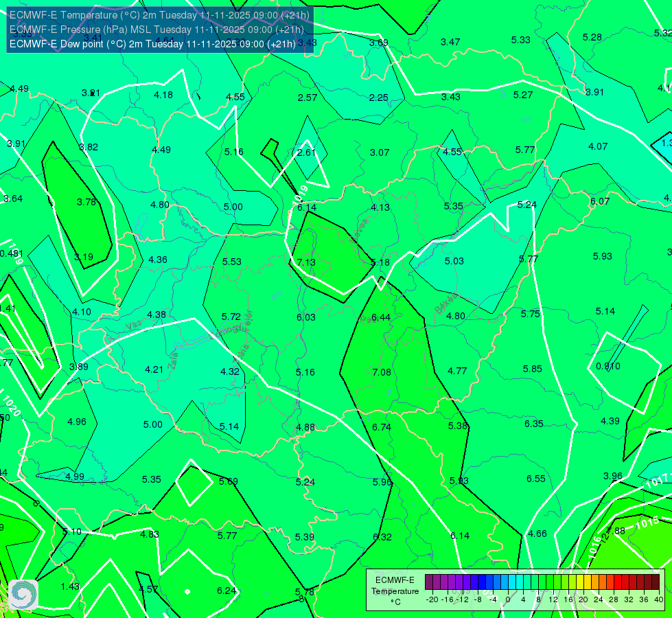Click the grid value 4.07
Image resolution: width=672 pixels, height=618 pixels.
598,146
